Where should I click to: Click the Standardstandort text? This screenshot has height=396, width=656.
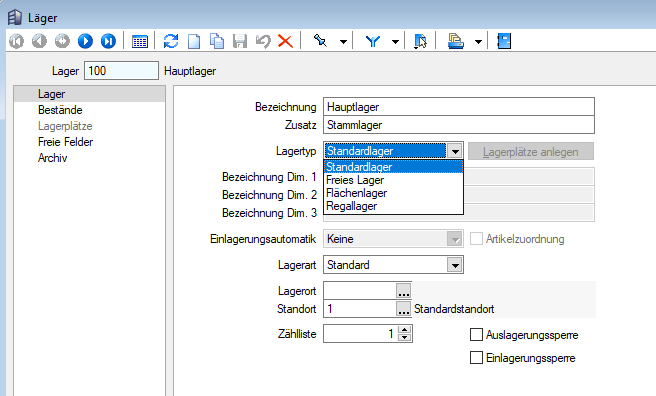(454, 309)
